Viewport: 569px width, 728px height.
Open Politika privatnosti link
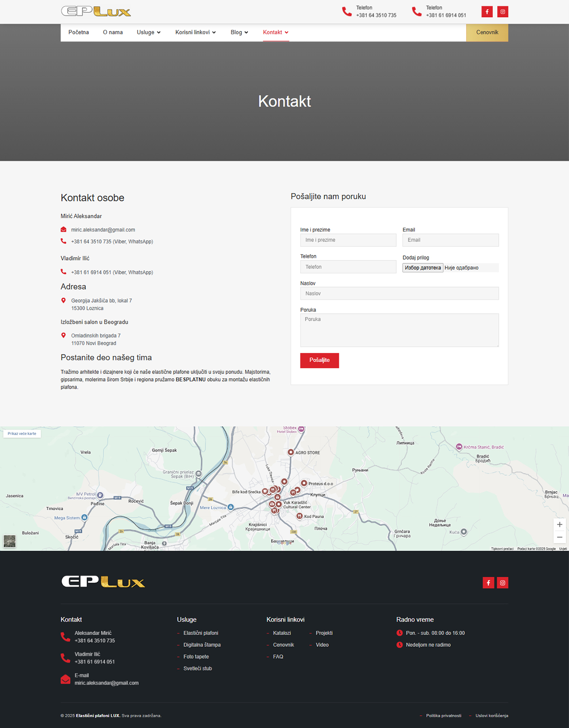[x=444, y=716]
